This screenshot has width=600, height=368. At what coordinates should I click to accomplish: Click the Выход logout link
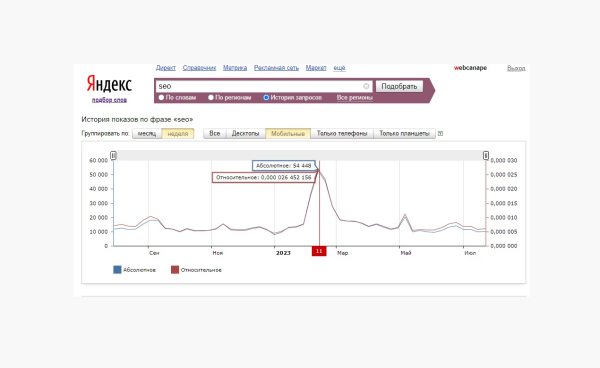point(516,68)
